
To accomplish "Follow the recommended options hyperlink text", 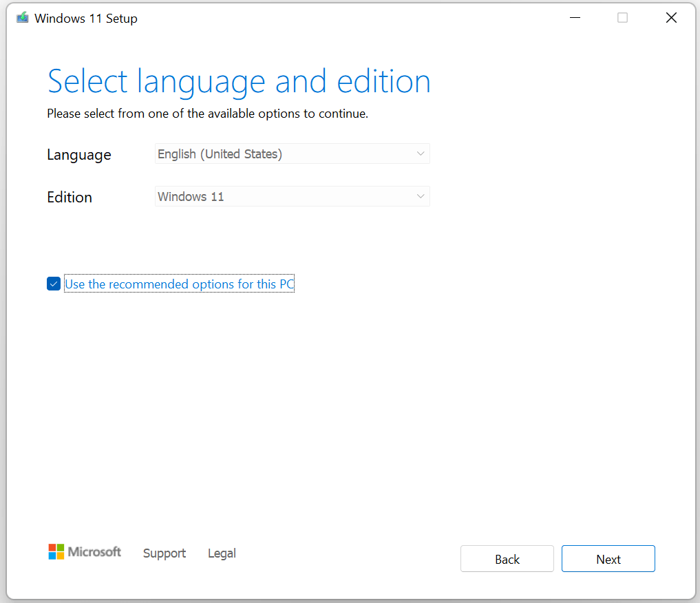I will 179,284.
